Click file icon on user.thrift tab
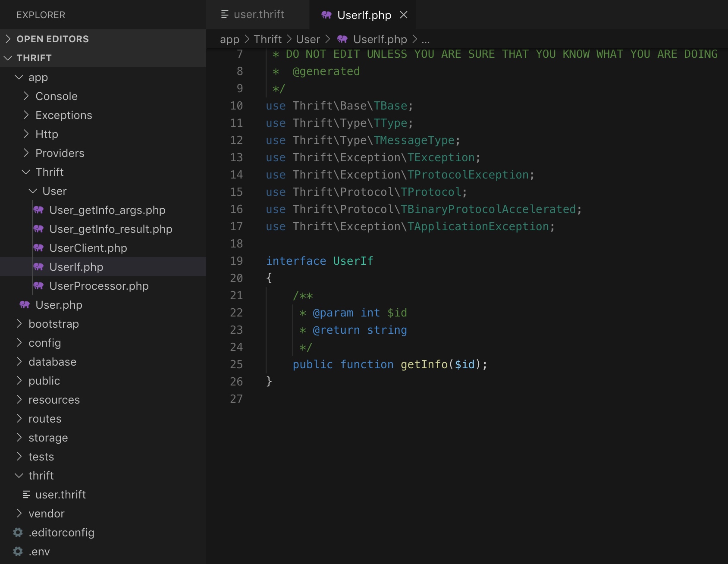Viewport: 728px width, 564px height. pos(225,15)
